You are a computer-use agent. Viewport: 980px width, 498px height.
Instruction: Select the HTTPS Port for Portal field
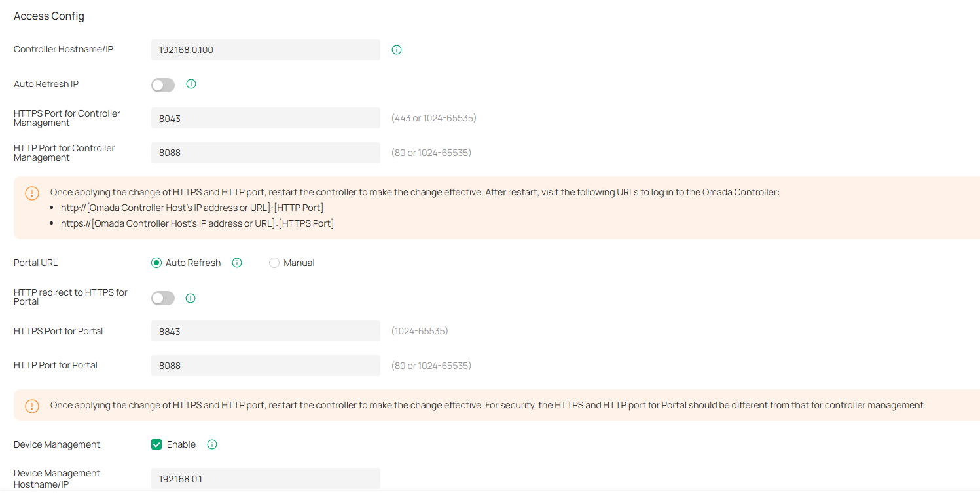(265, 330)
